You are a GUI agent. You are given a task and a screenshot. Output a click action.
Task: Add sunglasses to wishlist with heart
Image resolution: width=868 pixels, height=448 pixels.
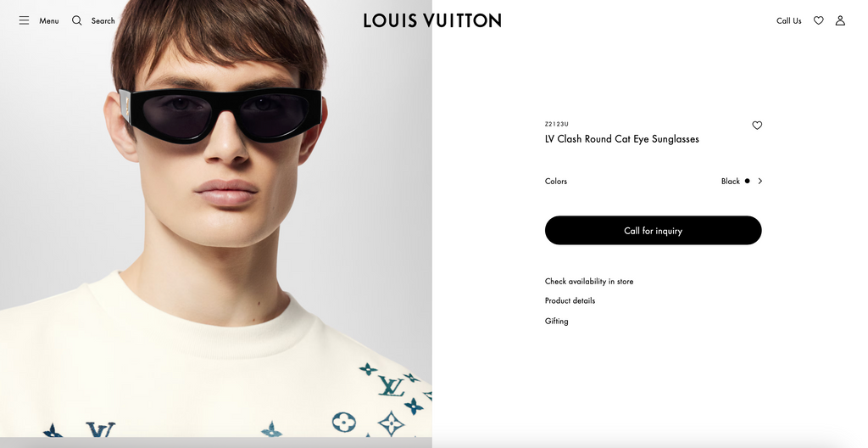757,126
